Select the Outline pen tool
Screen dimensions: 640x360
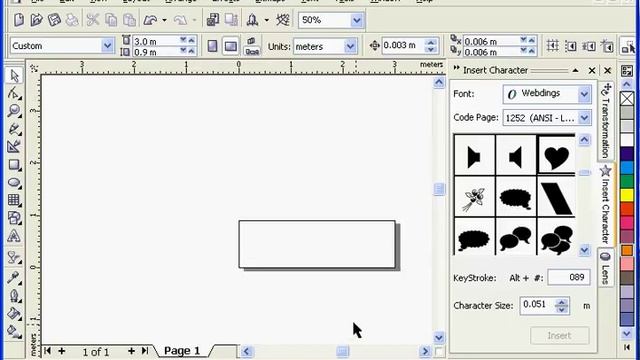click(14, 296)
